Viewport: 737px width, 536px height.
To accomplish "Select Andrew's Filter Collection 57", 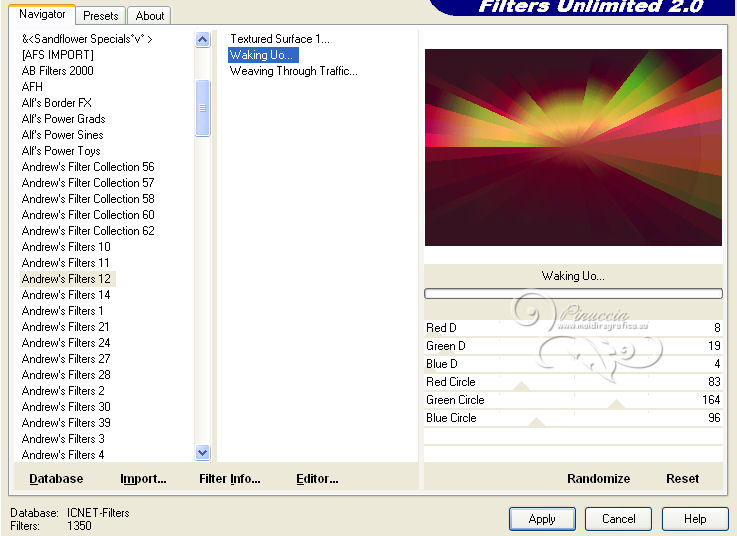I will tap(88, 183).
